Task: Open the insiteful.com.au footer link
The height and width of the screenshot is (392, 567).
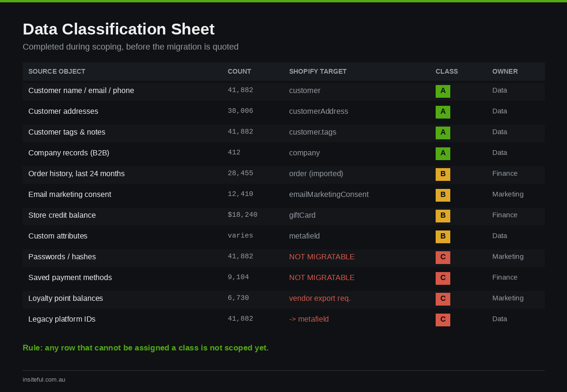Action: coord(44,379)
